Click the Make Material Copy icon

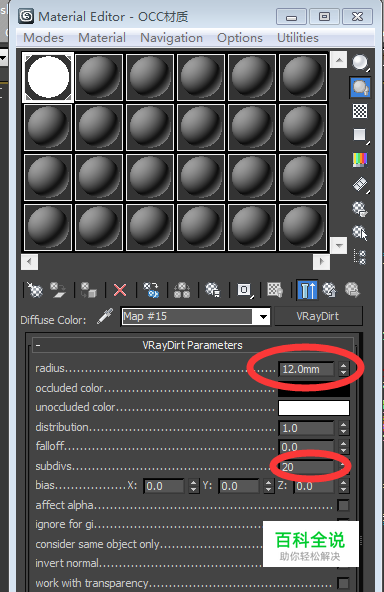point(151,290)
